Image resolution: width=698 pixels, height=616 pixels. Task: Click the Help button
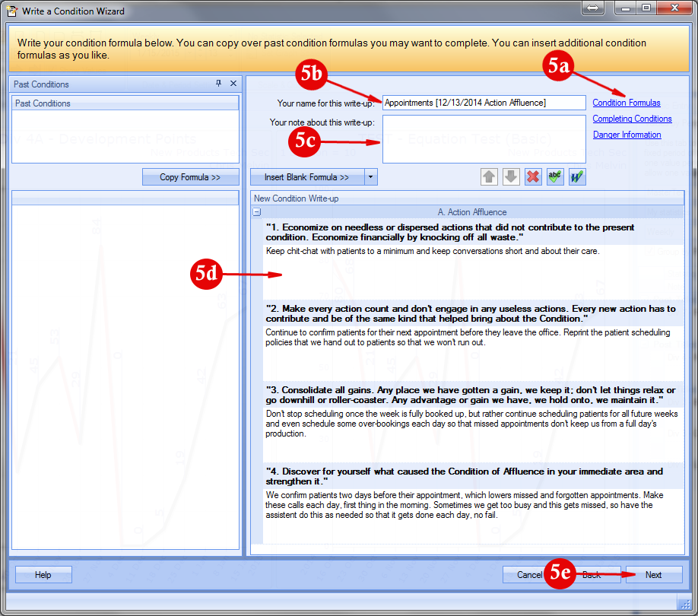tap(43, 575)
